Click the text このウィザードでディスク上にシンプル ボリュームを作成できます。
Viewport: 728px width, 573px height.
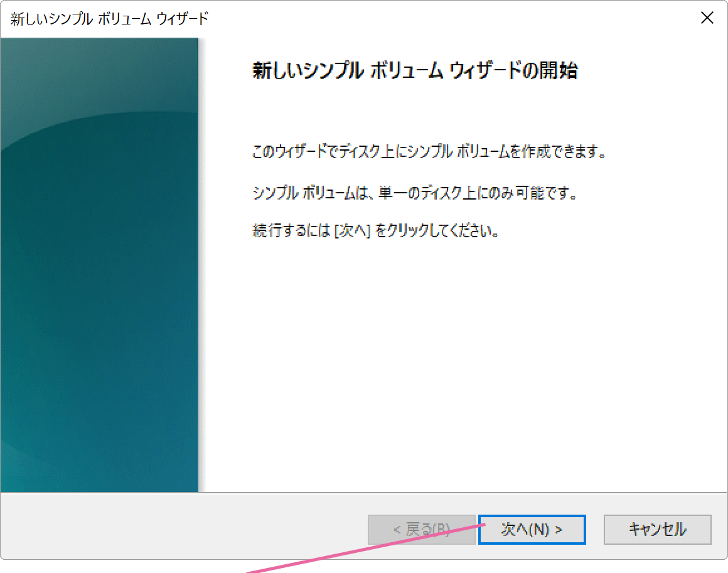tap(429, 151)
